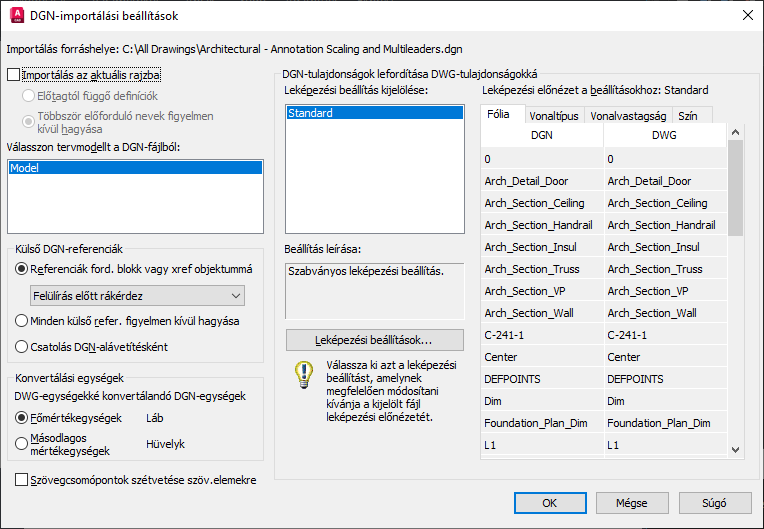Enable 'Importálás az aktuális rajzba' checkbox
The width and height of the screenshot is (764, 529).
(14, 75)
